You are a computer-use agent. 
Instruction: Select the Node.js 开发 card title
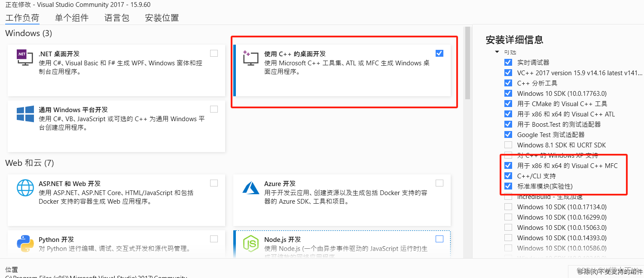point(282,239)
